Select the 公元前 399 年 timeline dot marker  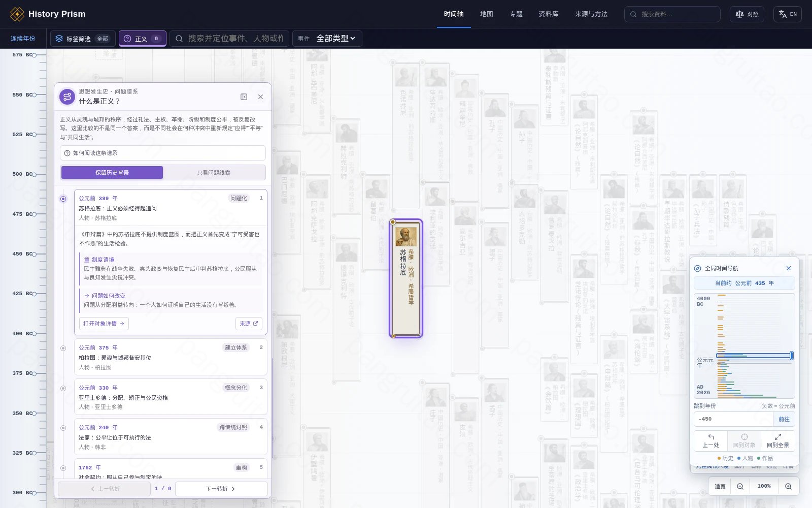[x=63, y=199]
